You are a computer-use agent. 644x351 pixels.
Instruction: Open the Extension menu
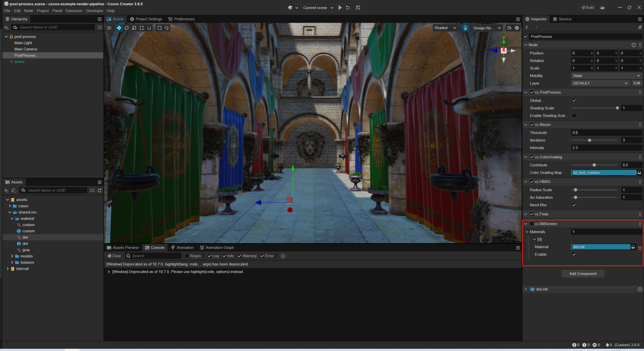[74, 11]
